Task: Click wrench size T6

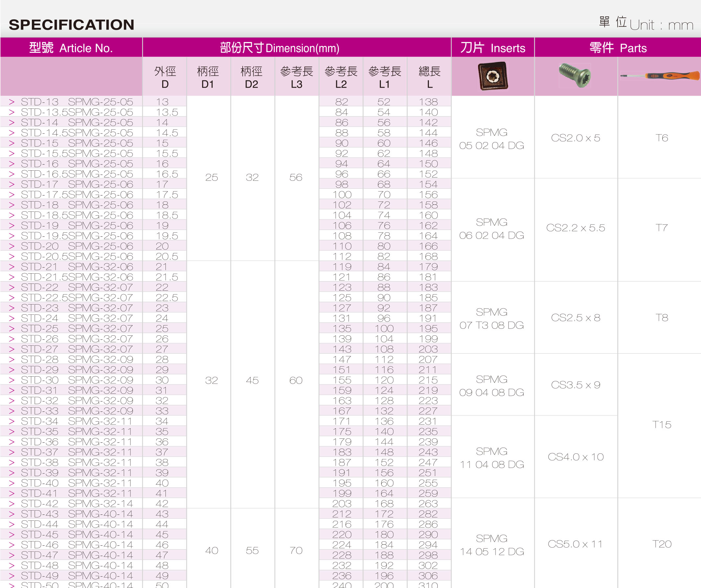Action: coord(662,138)
